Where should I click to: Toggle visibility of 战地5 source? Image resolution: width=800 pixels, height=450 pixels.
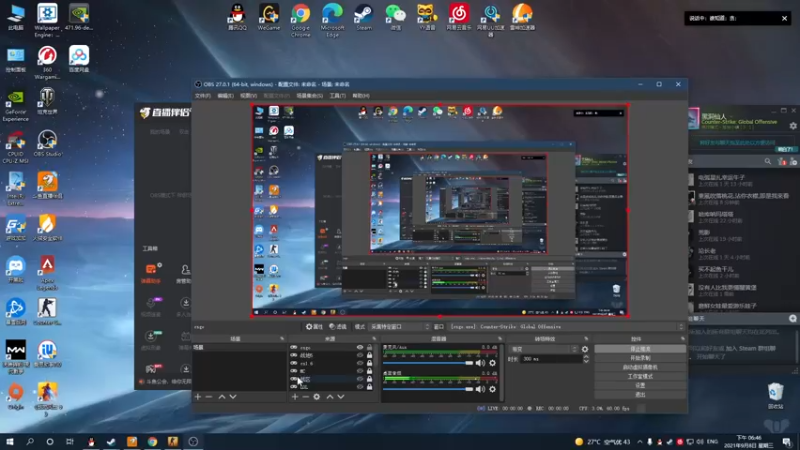tap(360, 355)
